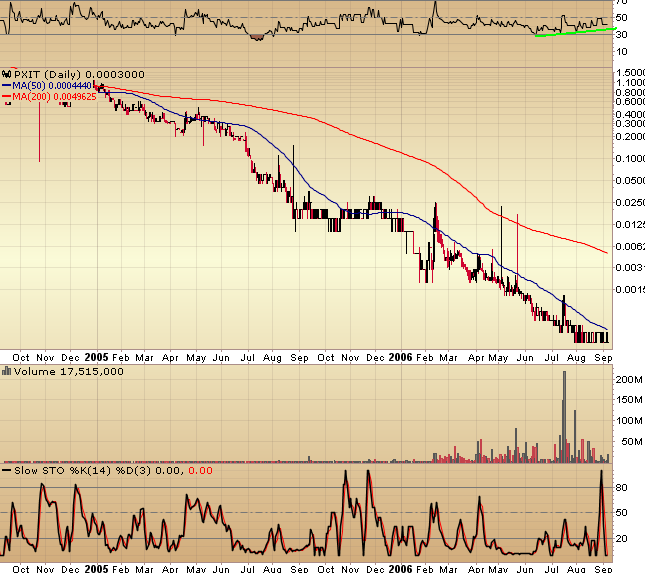Click the tallest volume bar above 200M
The width and height of the screenshot is (645, 575).
click(x=564, y=416)
